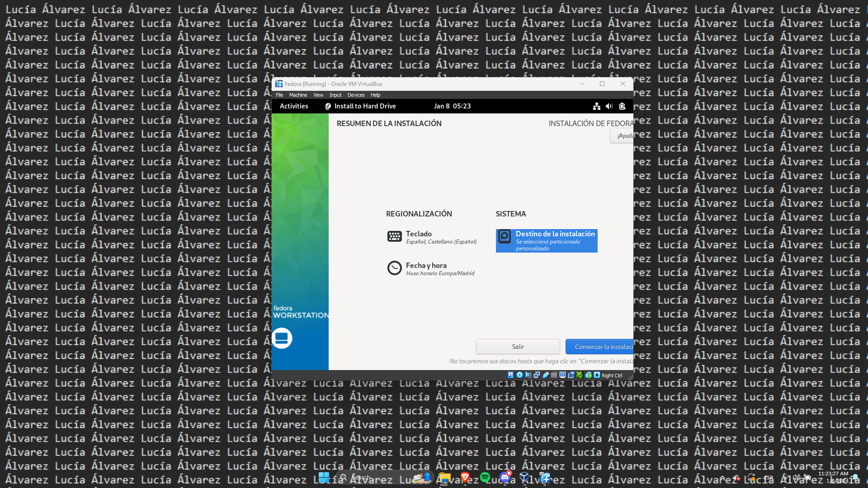Click the optical drives icon in VirtualBox status bar
The image size is (868, 488).
click(519, 375)
